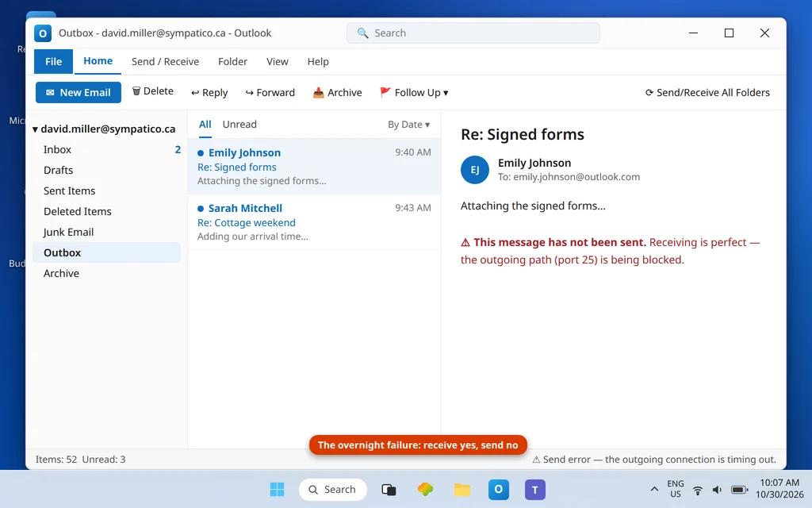Click the Inbox unread count 2
The width and height of the screenshot is (812, 508).
(x=178, y=149)
